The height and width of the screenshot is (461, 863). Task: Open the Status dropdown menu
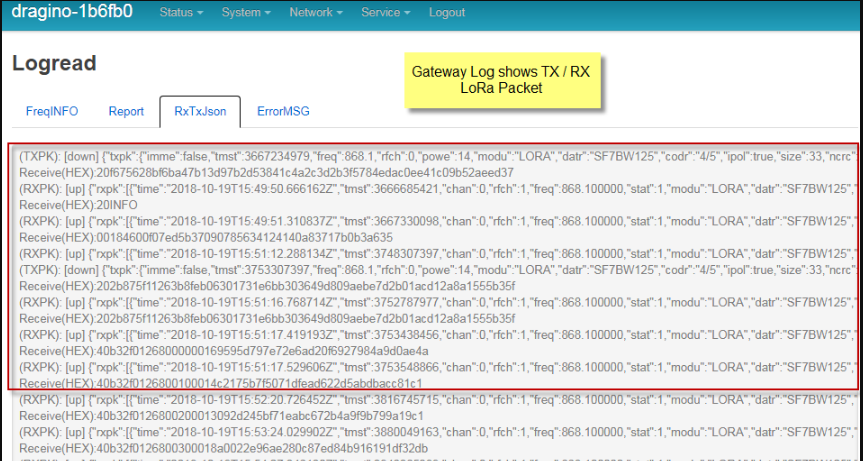pos(181,12)
